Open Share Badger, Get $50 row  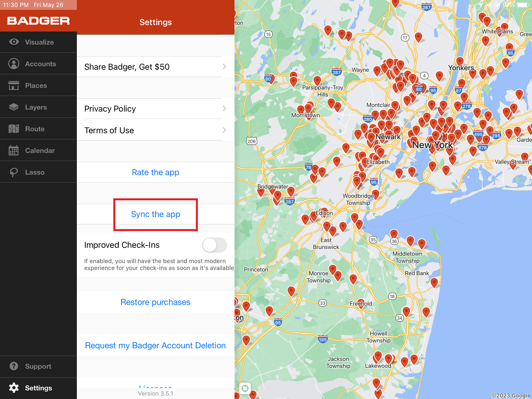tap(155, 67)
